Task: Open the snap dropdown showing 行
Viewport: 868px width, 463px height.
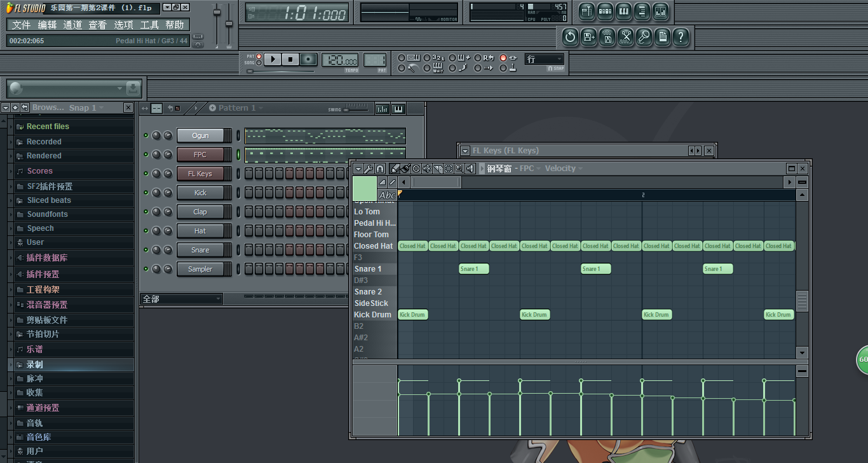Action: pos(545,59)
